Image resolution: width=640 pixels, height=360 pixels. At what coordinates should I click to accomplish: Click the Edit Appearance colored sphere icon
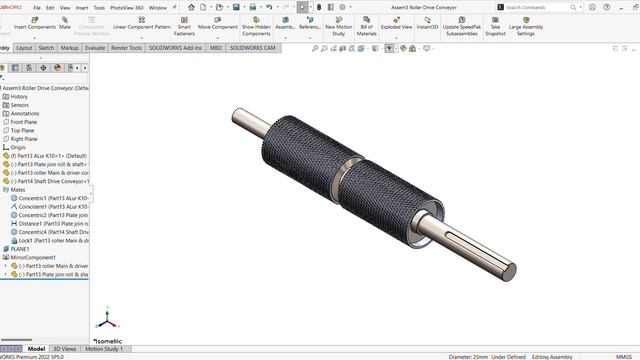pos(403,49)
